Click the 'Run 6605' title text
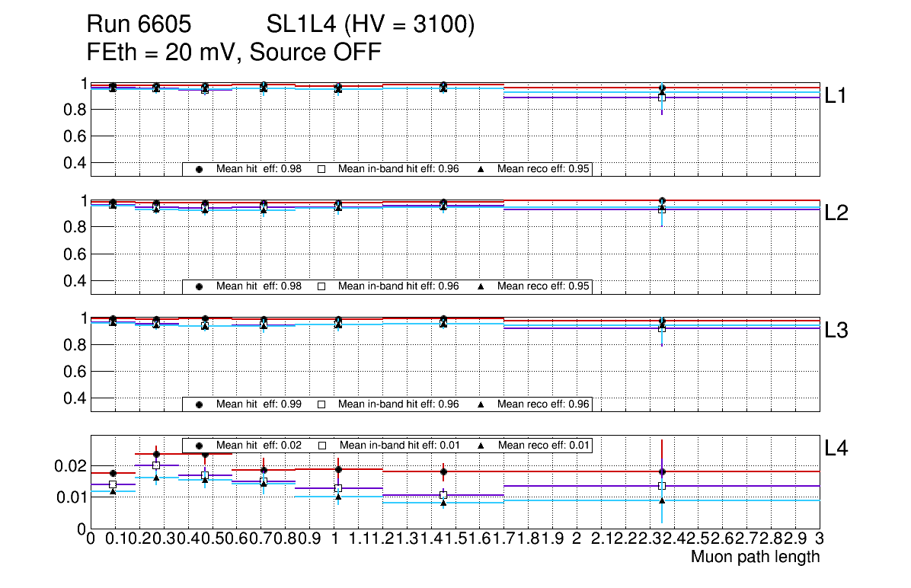The width and height of the screenshot is (911, 588). pyautogui.click(x=138, y=26)
